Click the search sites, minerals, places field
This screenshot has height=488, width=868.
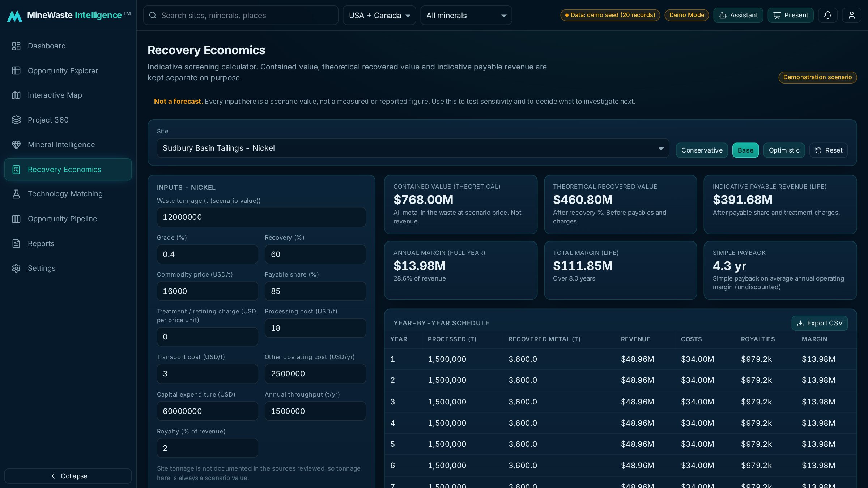(x=241, y=15)
